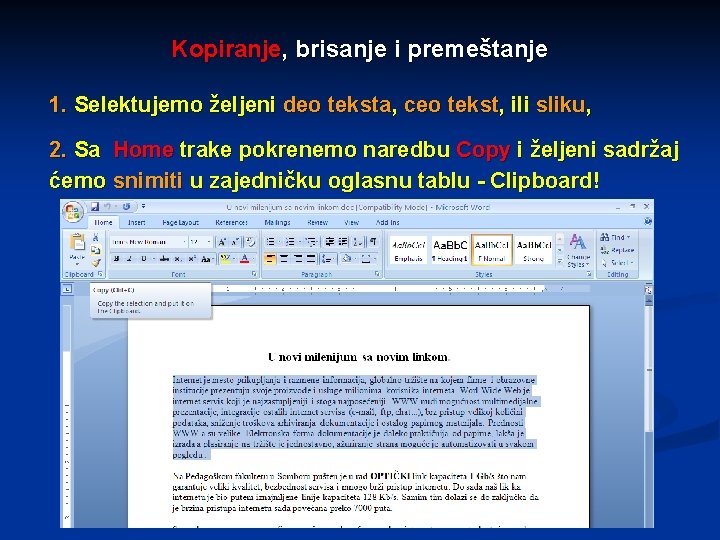Toggle Bold formatting
The image size is (720, 540).
point(117,259)
